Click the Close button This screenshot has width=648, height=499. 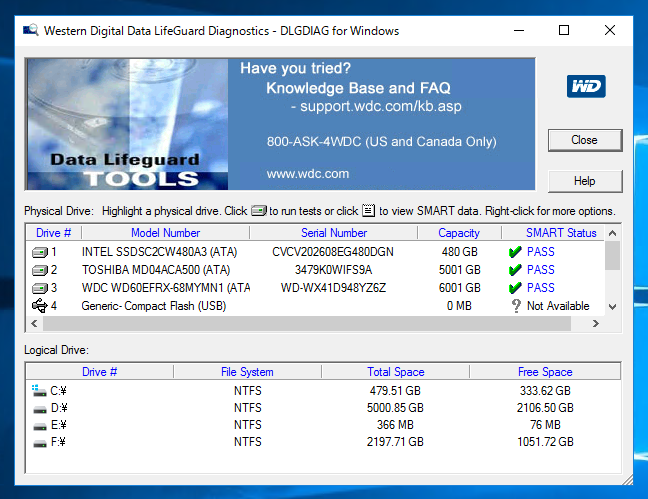[585, 140]
